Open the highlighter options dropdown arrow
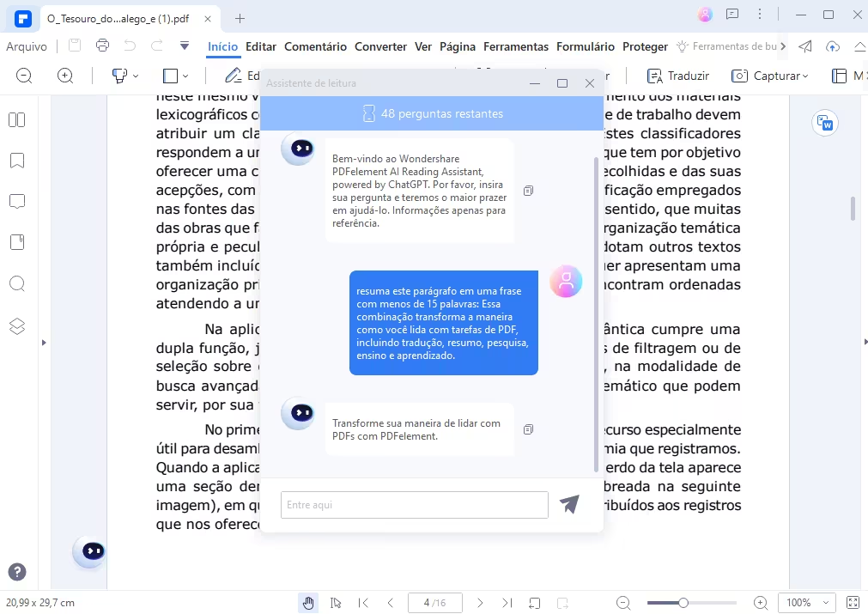 pyautogui.click(x=136, y=76)
